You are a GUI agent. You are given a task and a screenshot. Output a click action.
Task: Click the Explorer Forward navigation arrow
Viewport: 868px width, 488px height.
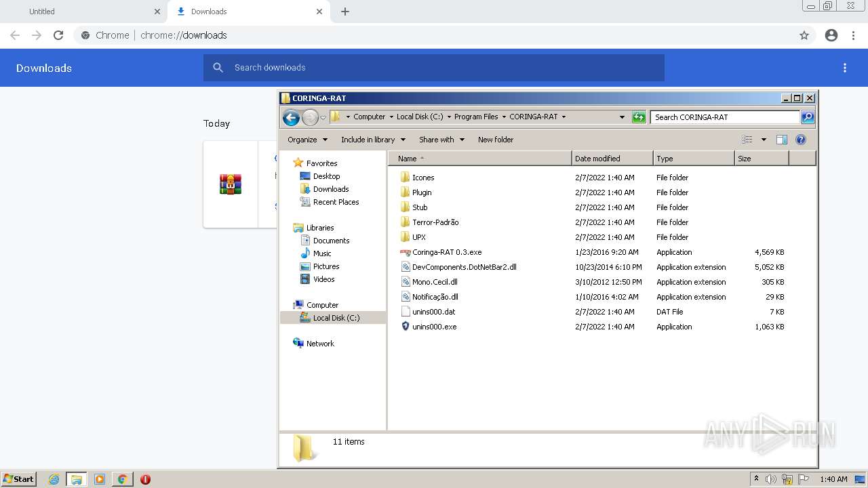(x=310, y=117)
